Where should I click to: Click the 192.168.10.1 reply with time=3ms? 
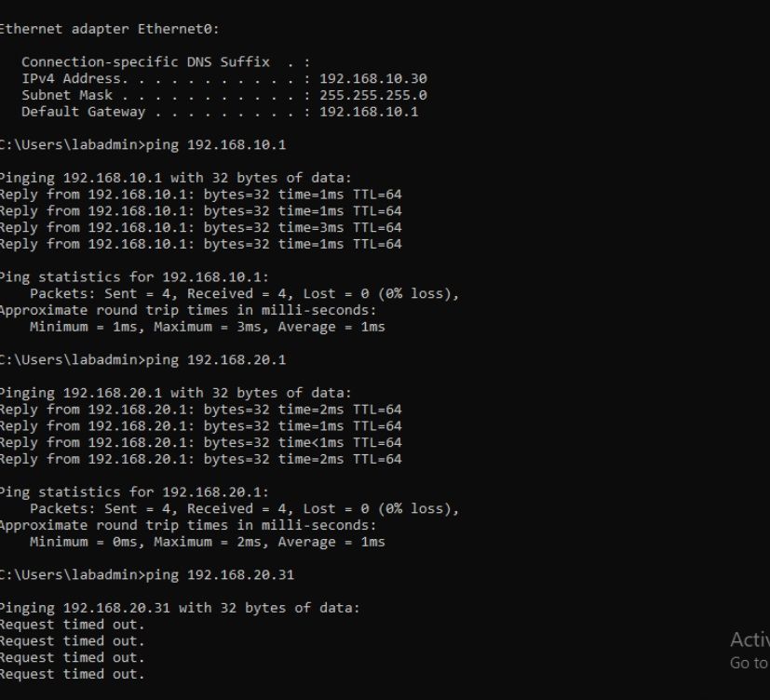click(x=200, y=227)
